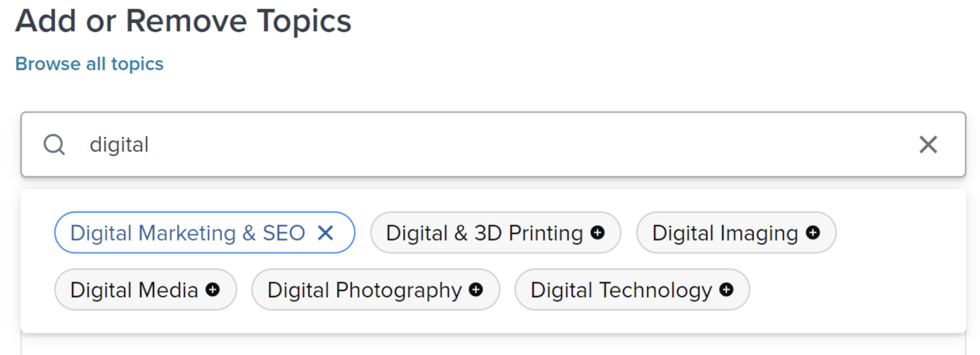Click the Add or Remove Topics heading
This screenshot has height=355, width=980.
(x=183, y=21)
